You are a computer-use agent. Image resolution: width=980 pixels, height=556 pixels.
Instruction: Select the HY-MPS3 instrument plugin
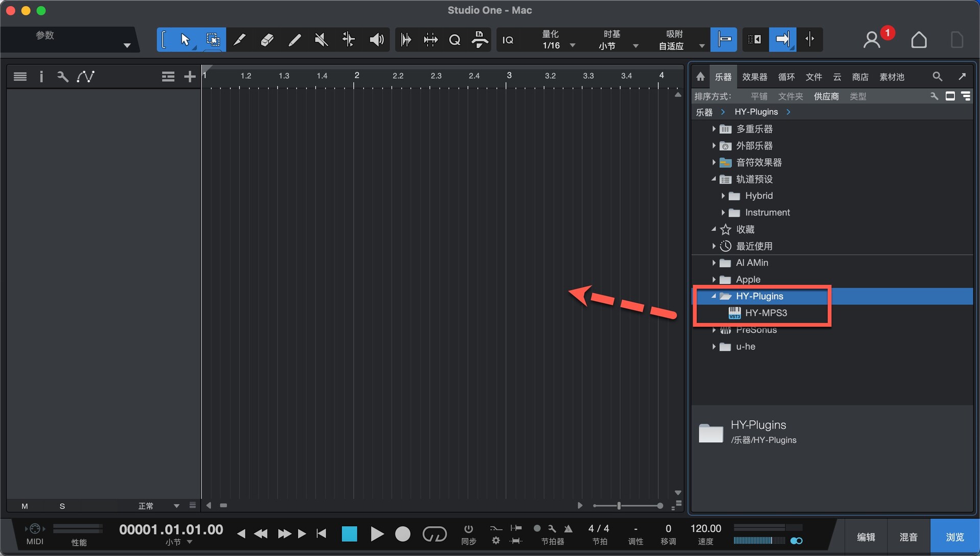(766, 313)
